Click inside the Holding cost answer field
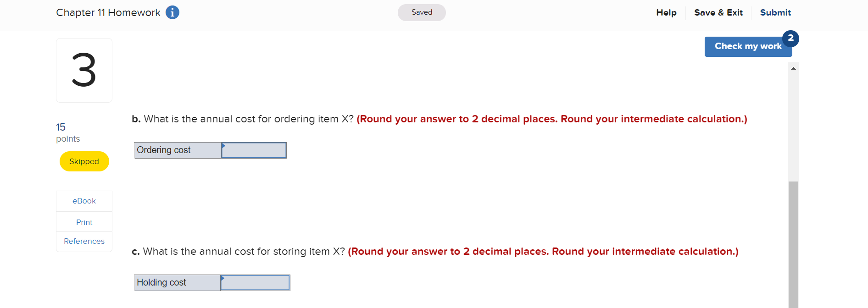The height and width of the screenshot is (308, 868). [x=255, y=282]
